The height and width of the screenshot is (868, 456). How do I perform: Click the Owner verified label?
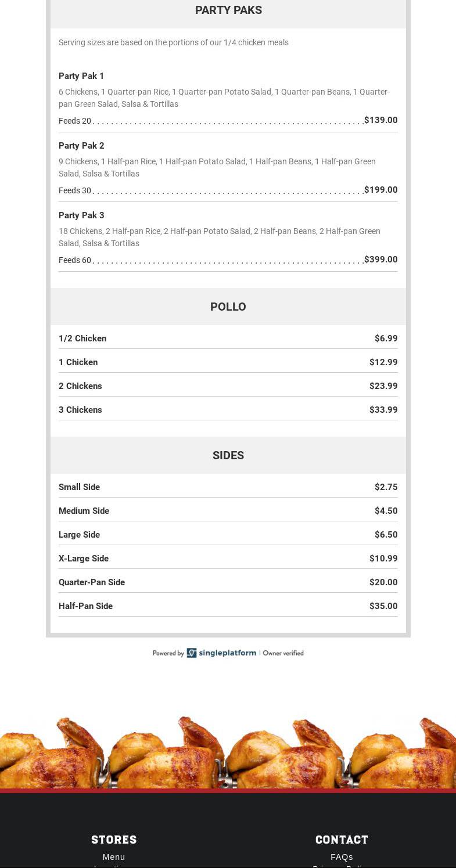click(283, 653)
